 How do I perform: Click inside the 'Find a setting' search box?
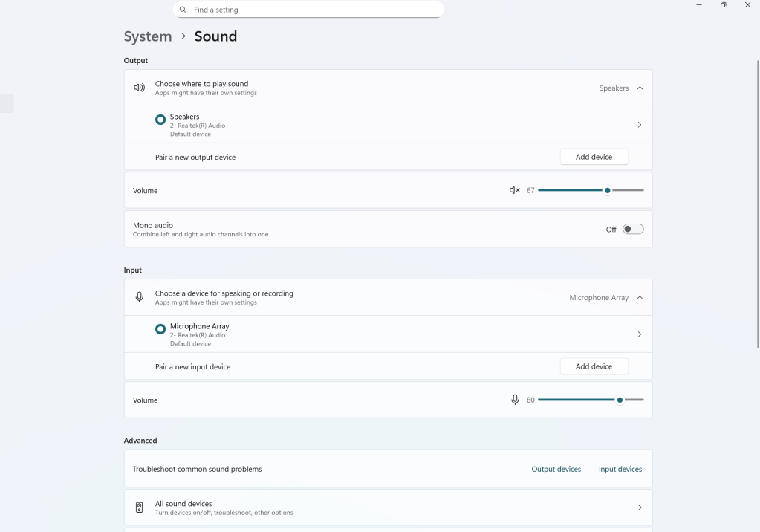[308, 9]
